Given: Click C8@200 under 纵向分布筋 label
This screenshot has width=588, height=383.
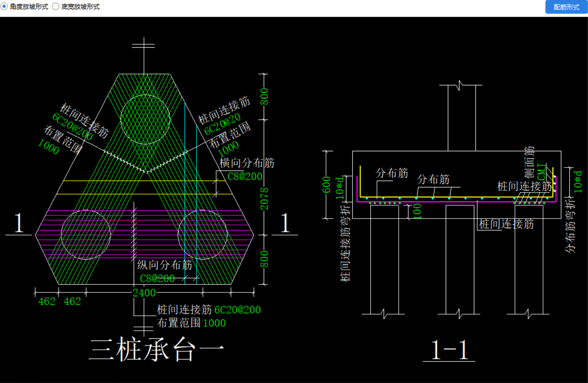Looking at the screenshot, I should tap(158, 278).
